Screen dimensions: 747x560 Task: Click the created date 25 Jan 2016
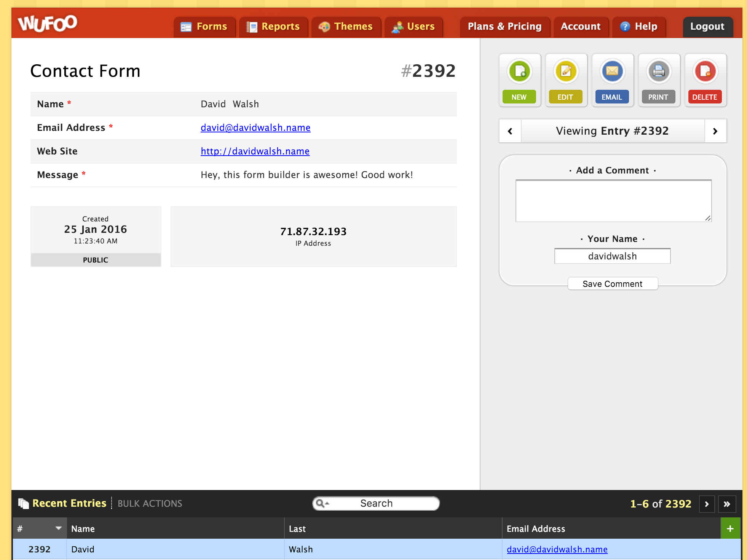(x=96, y=229)
